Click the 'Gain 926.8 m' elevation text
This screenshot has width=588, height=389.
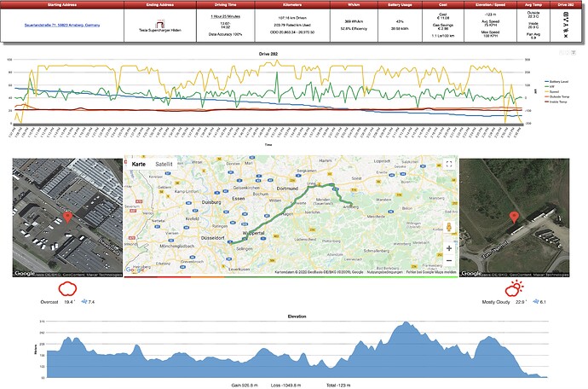click(245, 386)
